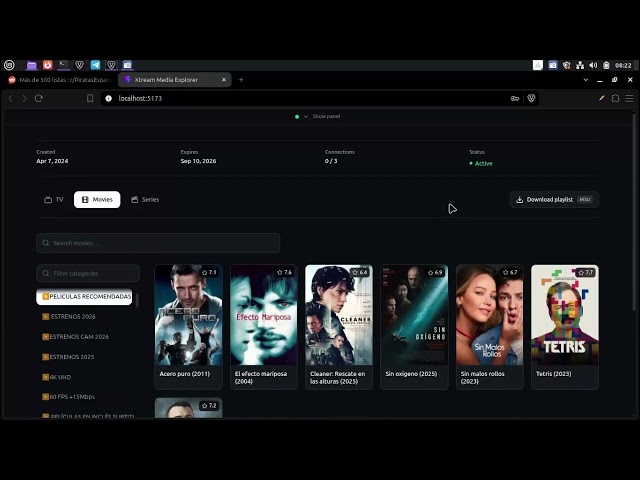The height and width of the screenshot is (480, 640).
Task: Open Telegram from the taskbar
Action: [95, 65]
